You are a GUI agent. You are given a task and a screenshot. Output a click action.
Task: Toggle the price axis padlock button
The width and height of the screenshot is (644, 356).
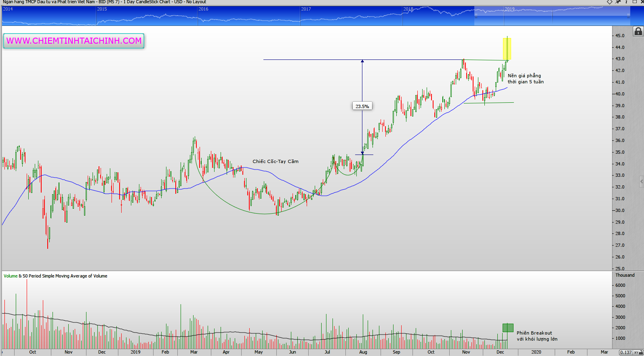click(638, 31)
